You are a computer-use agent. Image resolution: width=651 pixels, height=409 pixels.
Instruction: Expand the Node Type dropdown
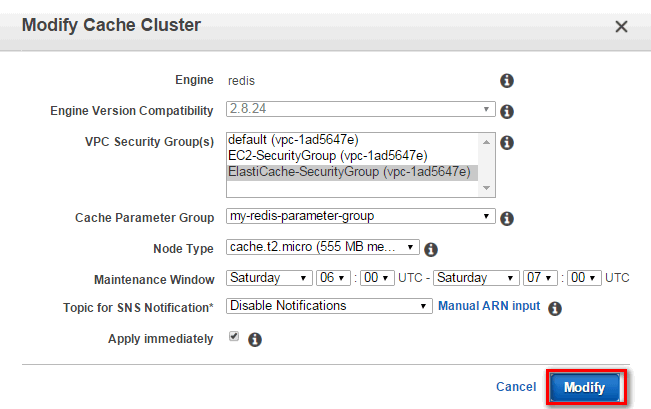[323, 247]
